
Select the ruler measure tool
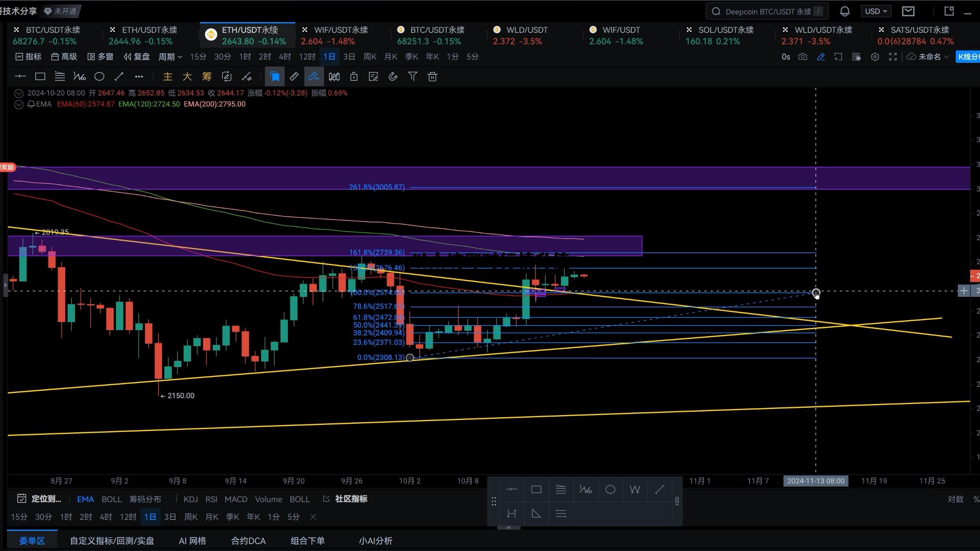click(294, 76)
